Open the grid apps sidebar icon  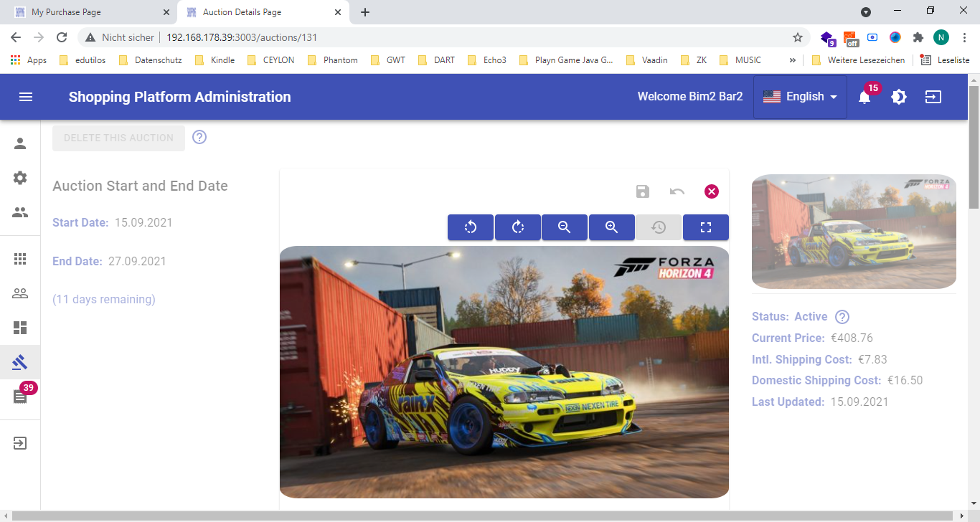pos(20,259)
